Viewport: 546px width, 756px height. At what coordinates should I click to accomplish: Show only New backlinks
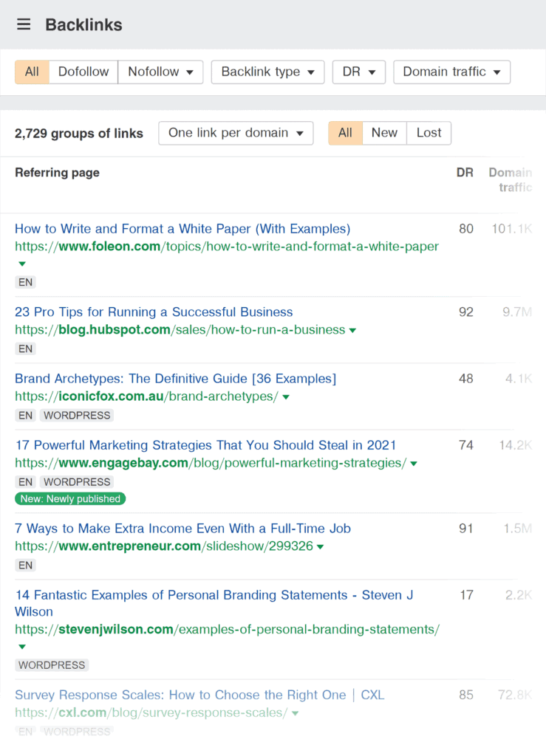[384, 133]
